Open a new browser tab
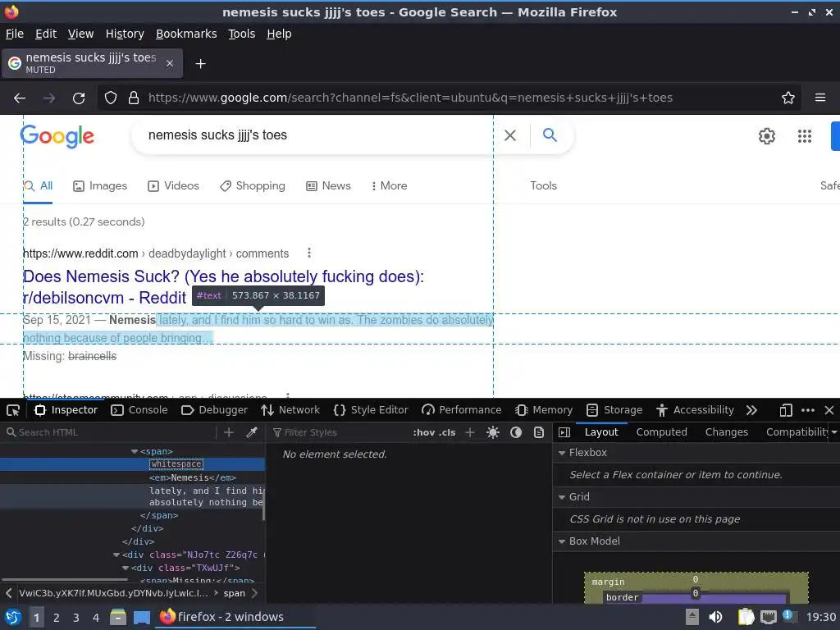Screen dimensions: 840x630 pos(200,64)
